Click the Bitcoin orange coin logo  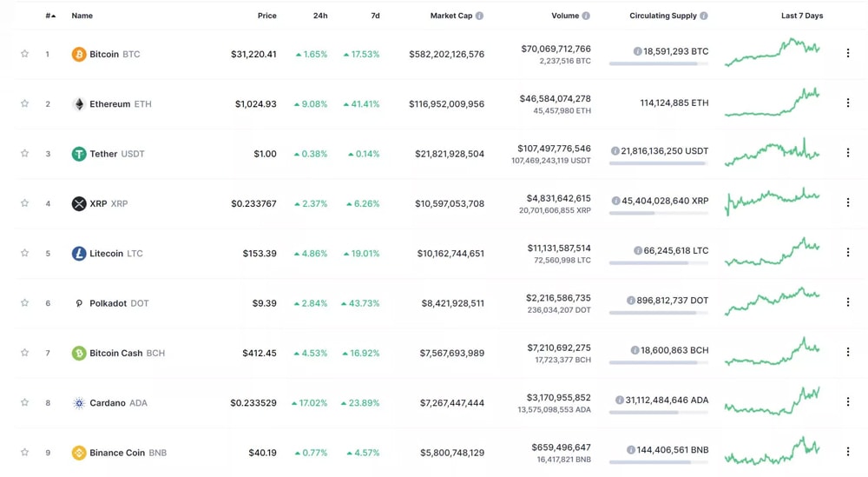[x=79, y=54]
